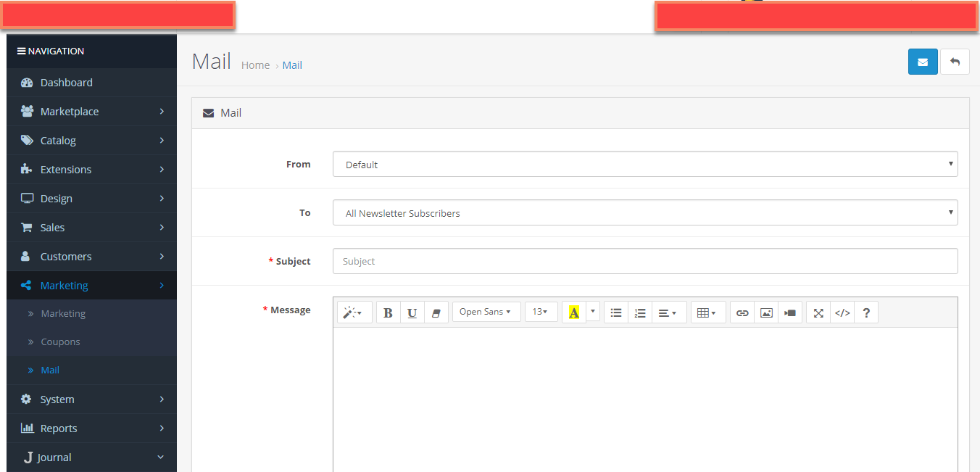Expand the System menu
Viewport: 980px width, 472px height.
point(91,399)
